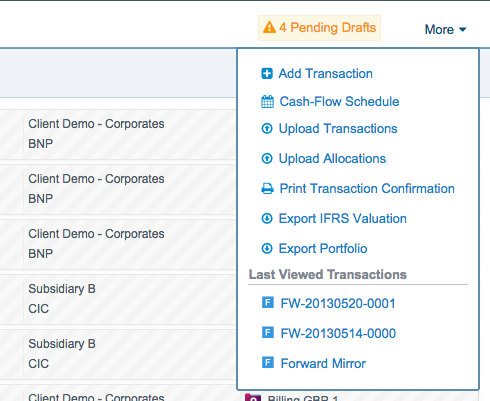This screenshot has width=490, height=401.
Task: Select the first Client Demo - Corporates BNP row
Action: [x=118, y=134]
